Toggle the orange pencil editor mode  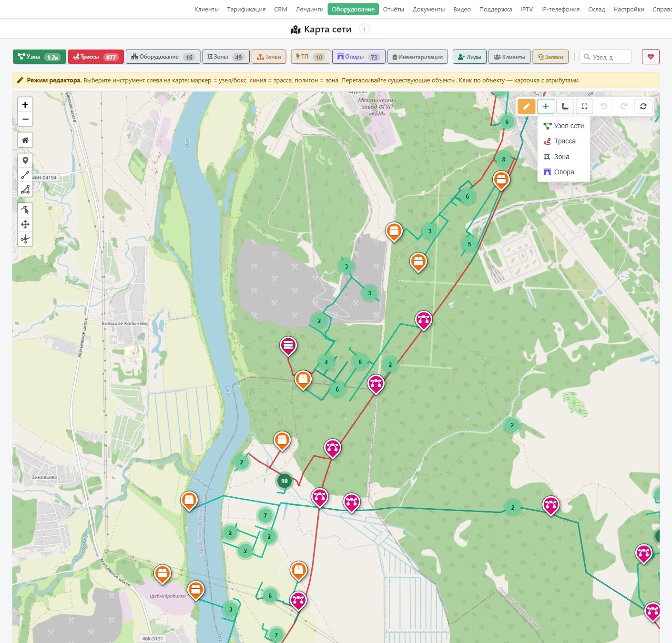[526, 106]
